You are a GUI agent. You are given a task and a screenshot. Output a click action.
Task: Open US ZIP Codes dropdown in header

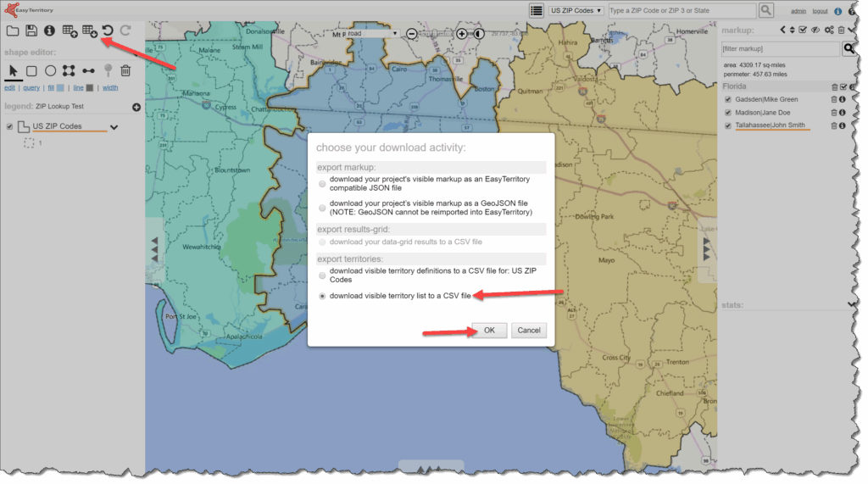[576, 10]
